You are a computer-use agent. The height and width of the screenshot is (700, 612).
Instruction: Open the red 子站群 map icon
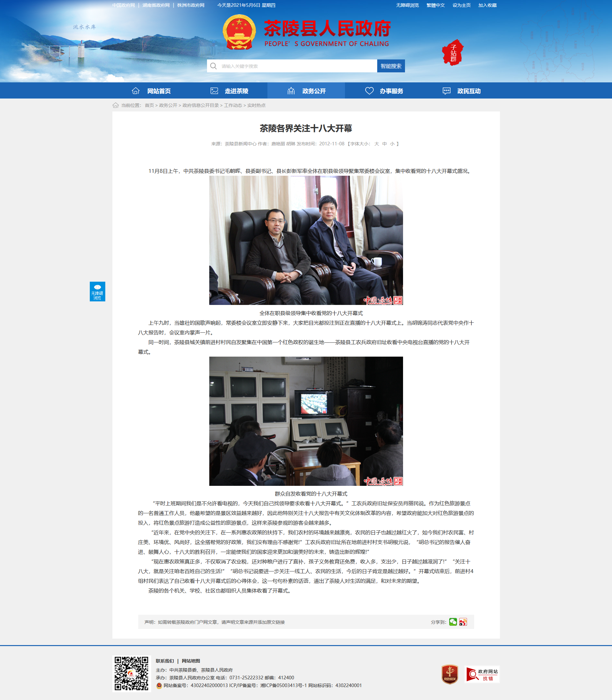coord(453,53)
